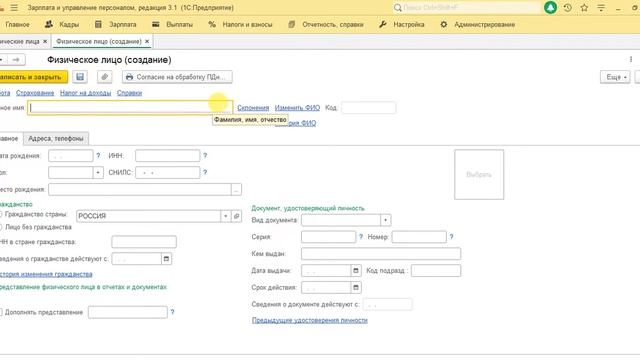Open the РОССИЯ country record icon
The image size is (640, 360).
pos(236,216)
